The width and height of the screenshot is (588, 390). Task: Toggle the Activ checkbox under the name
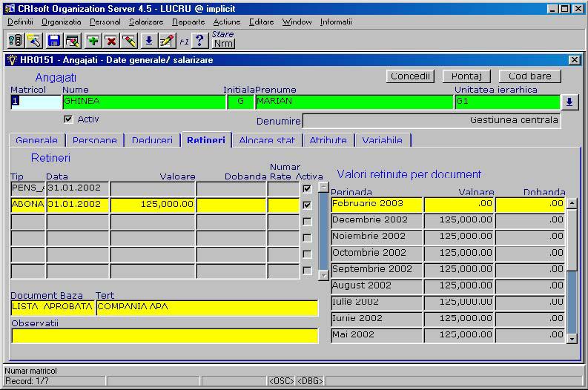click(68, 119)
